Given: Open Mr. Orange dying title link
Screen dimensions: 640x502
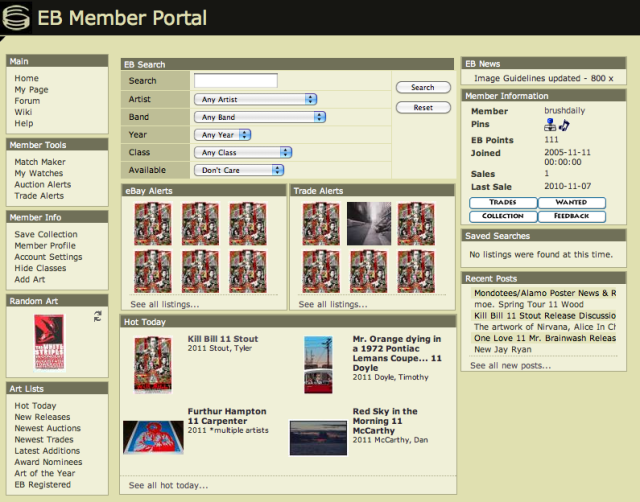Looking at the screenshot, I should pos(397,353).
